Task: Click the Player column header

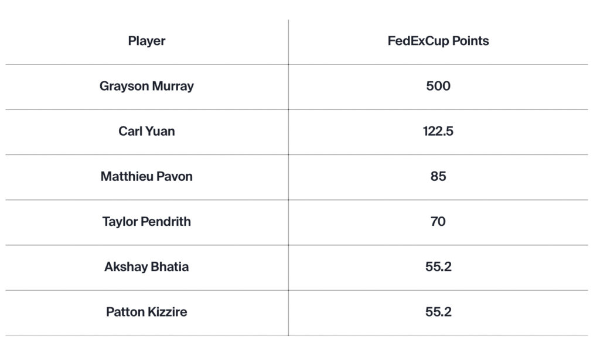Action: [x=146, y=41]
